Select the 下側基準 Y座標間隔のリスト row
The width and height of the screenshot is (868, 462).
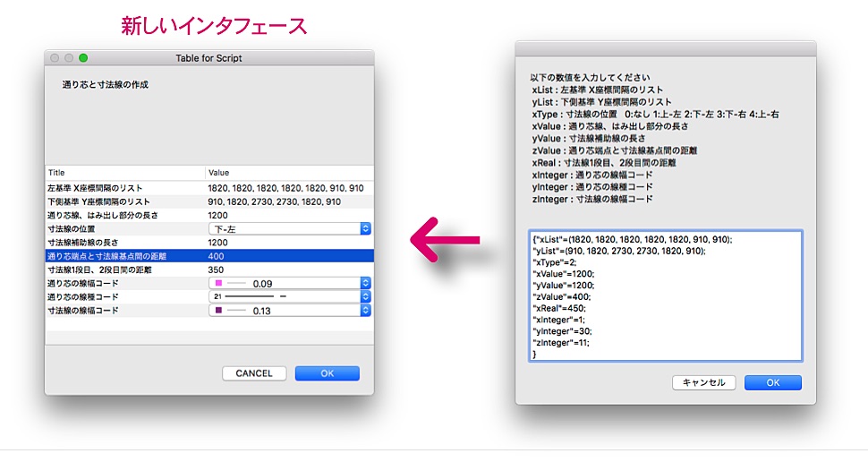124,202
